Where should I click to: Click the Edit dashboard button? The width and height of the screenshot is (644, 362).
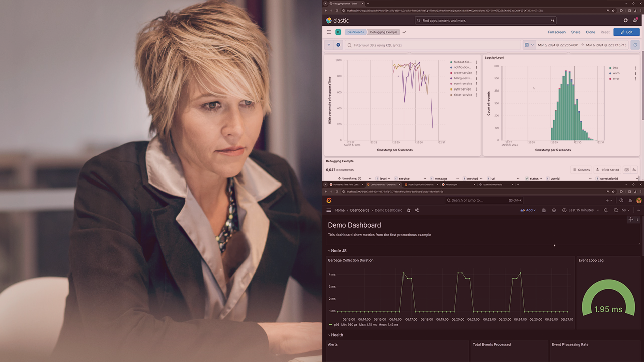[x=626, y=32]
